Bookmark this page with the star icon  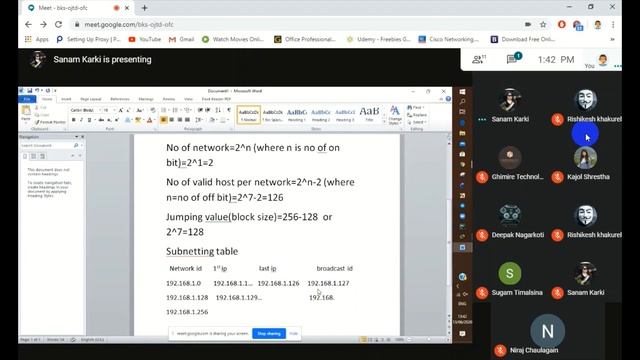click(x=543, y=24)
